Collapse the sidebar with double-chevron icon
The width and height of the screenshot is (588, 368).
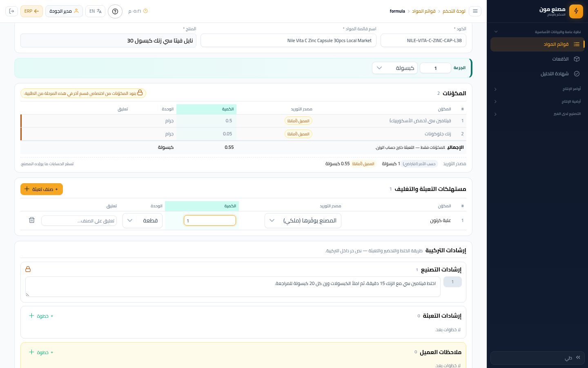578,357
